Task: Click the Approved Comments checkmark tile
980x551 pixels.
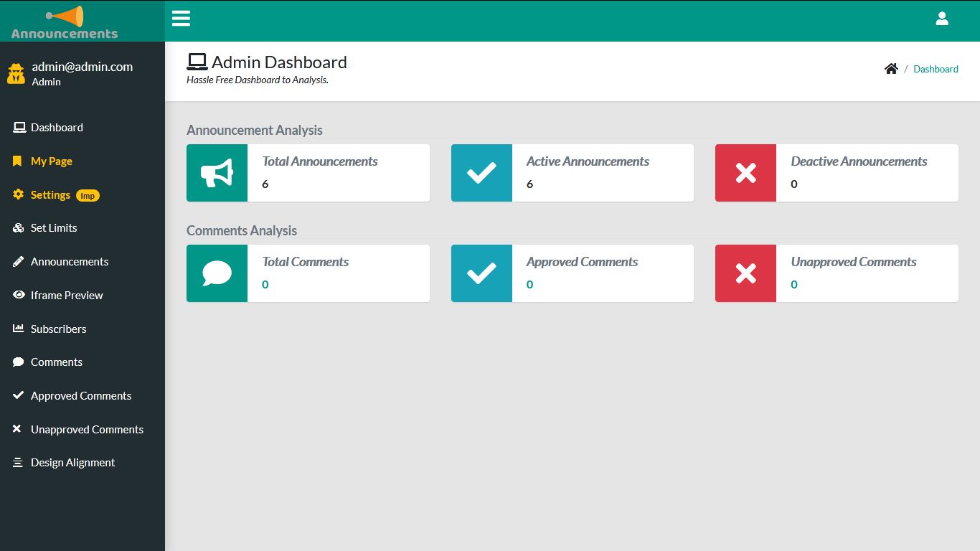Action: tap(481, 273)
